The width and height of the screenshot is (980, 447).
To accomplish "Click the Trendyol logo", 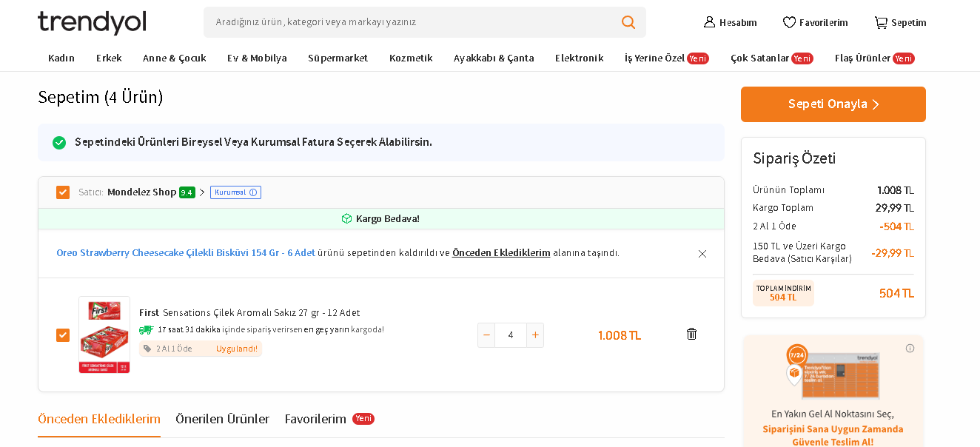I will tap(92, 22).
